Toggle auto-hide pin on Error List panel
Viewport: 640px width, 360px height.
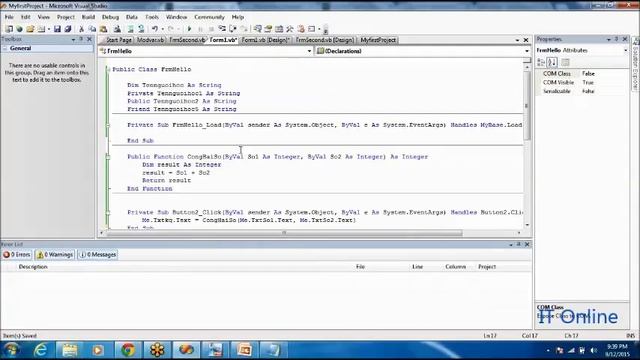point(519,244)
